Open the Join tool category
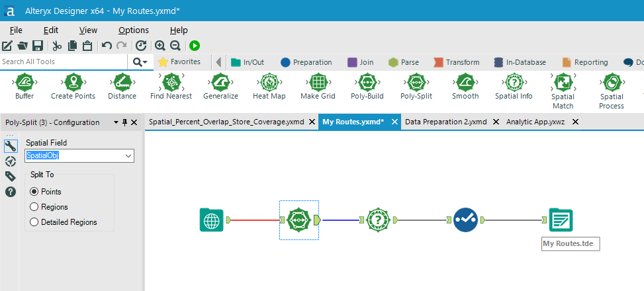The width and height of the screenshot is (644, 291). coord(361,62)
